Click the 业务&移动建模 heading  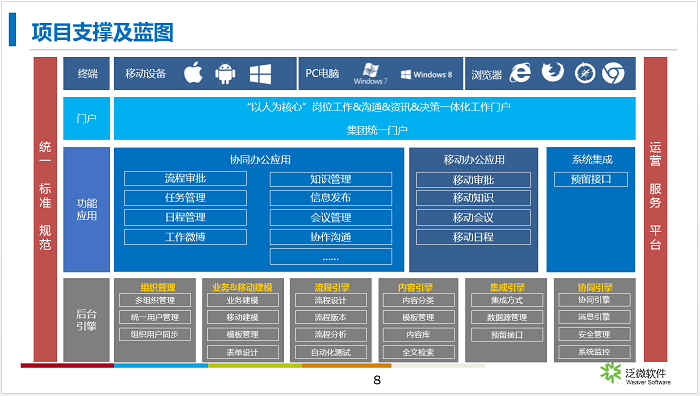242,287
